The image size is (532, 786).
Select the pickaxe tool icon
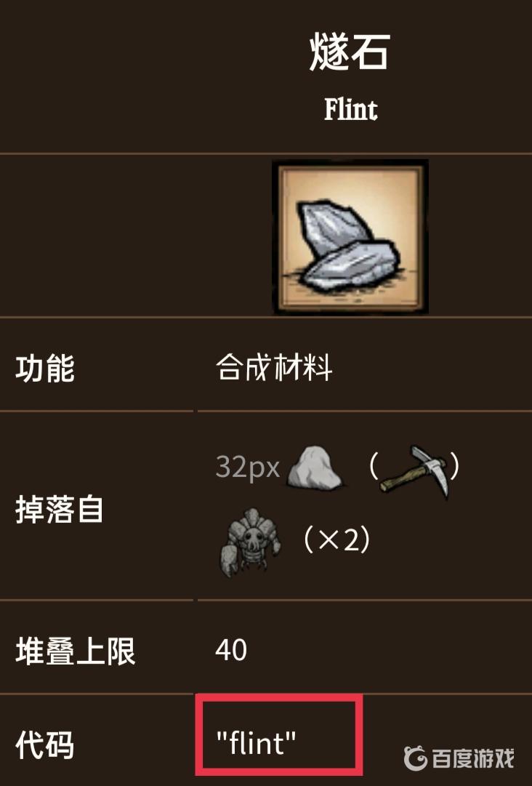pos(414,470)
